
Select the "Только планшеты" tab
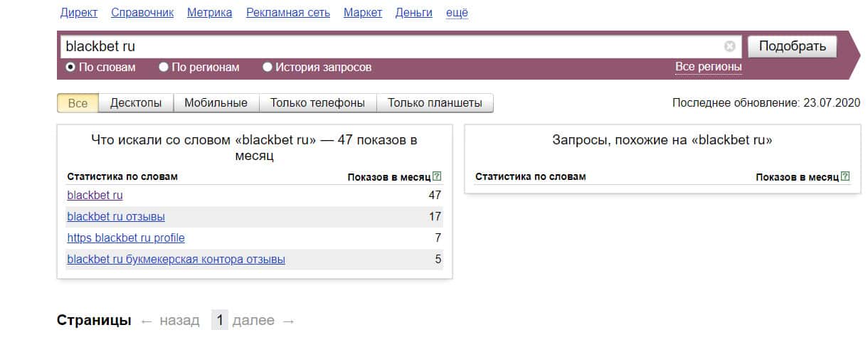click(434, 103)
